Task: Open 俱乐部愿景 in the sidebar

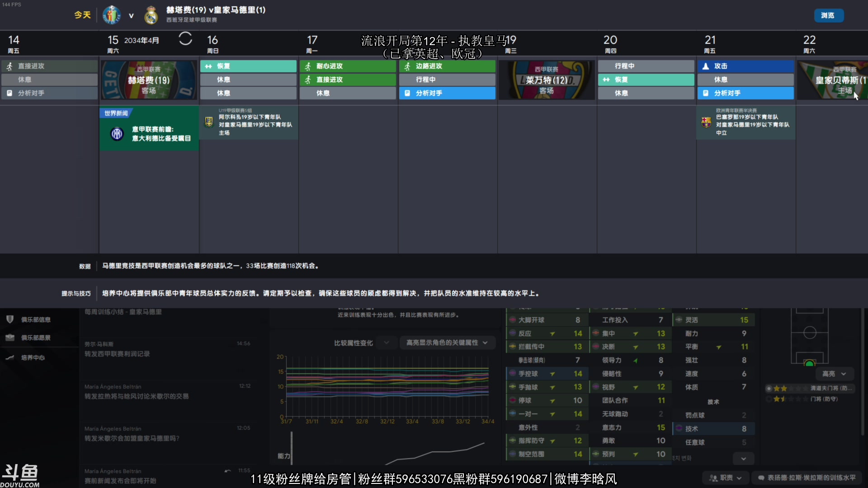Action: tap(36, 338)
